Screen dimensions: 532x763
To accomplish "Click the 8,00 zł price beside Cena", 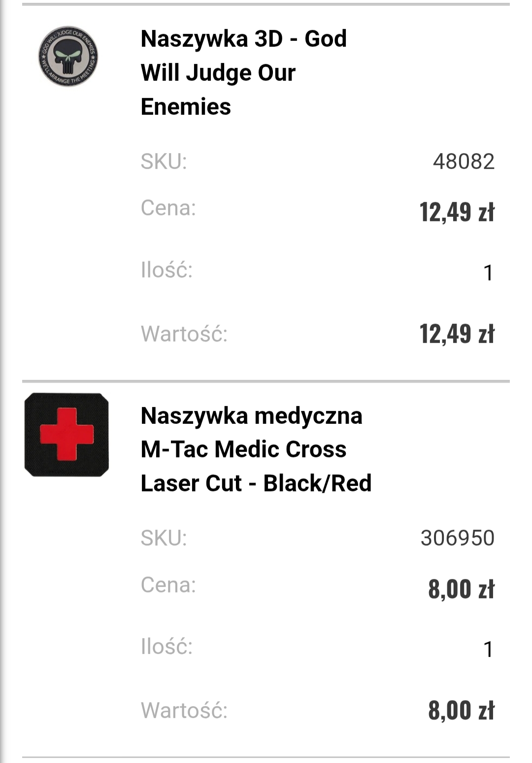I will (x=461, y=589).
